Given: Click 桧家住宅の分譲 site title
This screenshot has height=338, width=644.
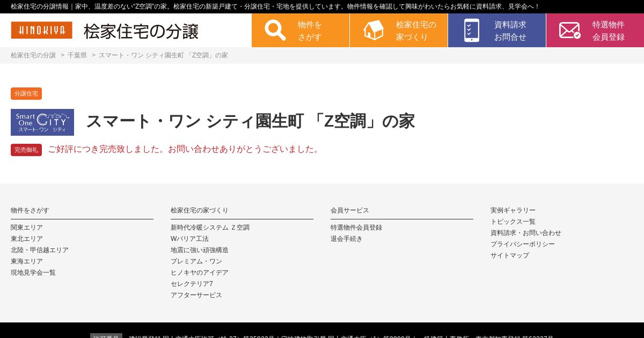Looking at the screenshot, I should 141,31.
